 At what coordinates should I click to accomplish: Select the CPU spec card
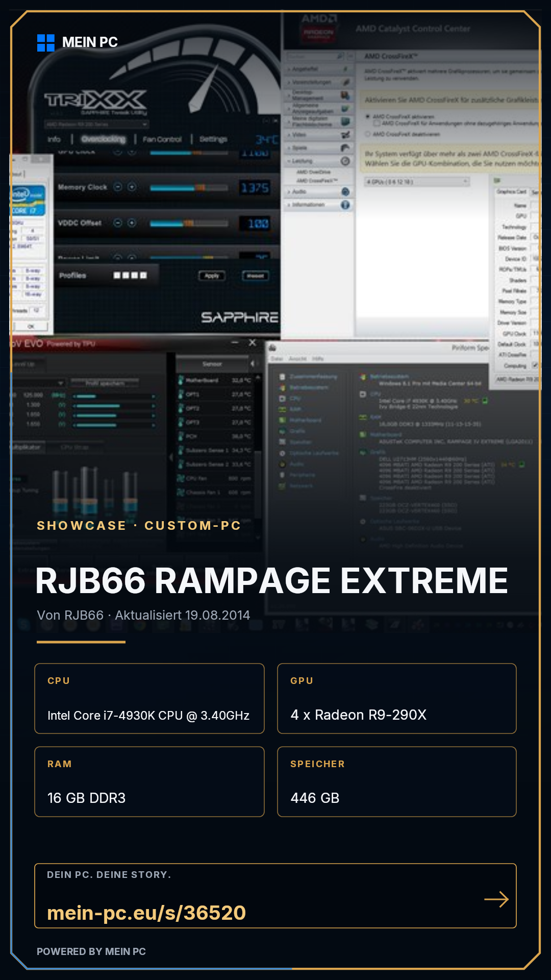149,698
